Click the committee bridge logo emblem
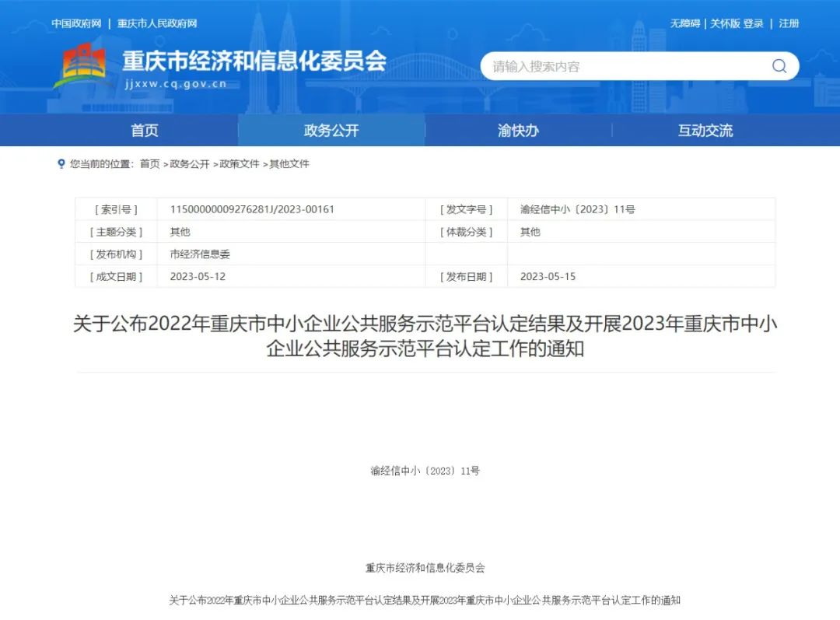840x620 pixels. tap(82, 64)
